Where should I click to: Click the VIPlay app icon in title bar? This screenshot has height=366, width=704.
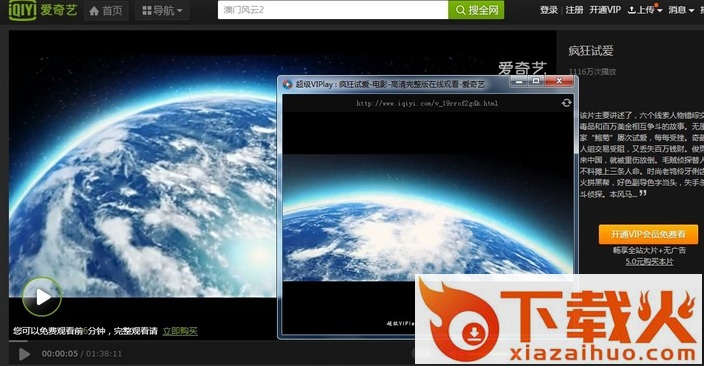click(287, 84)
